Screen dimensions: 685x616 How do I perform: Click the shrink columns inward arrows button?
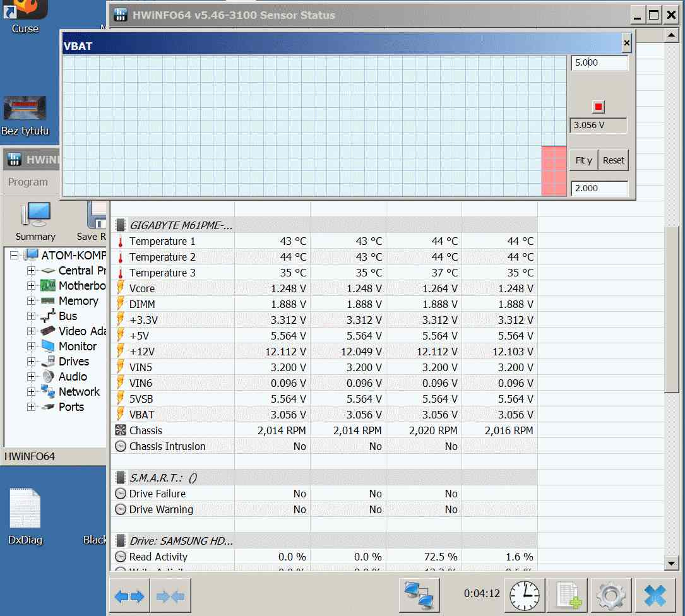[170, 596]
